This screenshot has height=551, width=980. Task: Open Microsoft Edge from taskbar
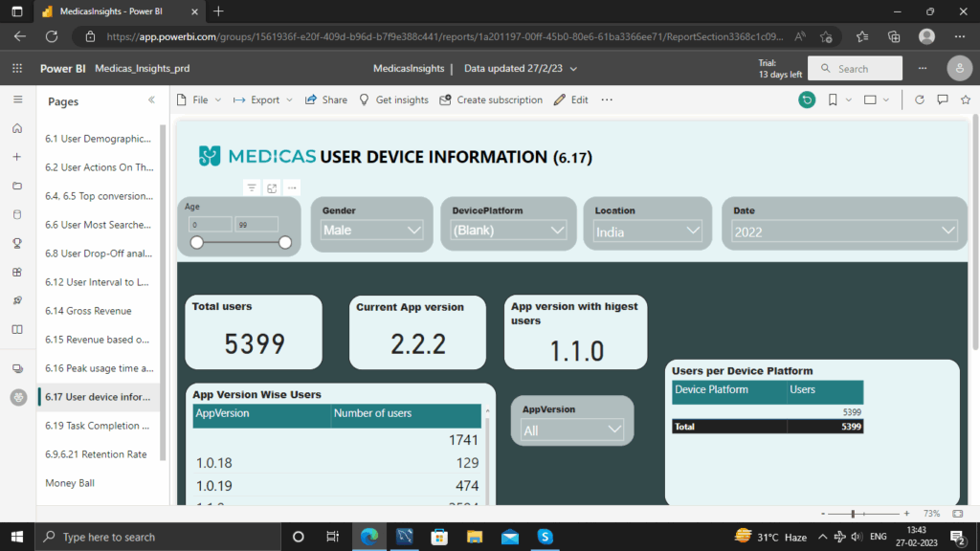coord(369,537)
